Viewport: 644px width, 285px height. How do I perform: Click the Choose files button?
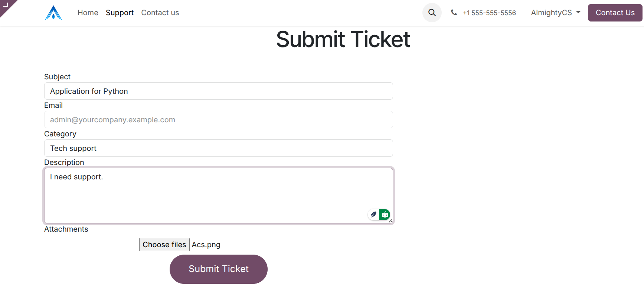164,245
